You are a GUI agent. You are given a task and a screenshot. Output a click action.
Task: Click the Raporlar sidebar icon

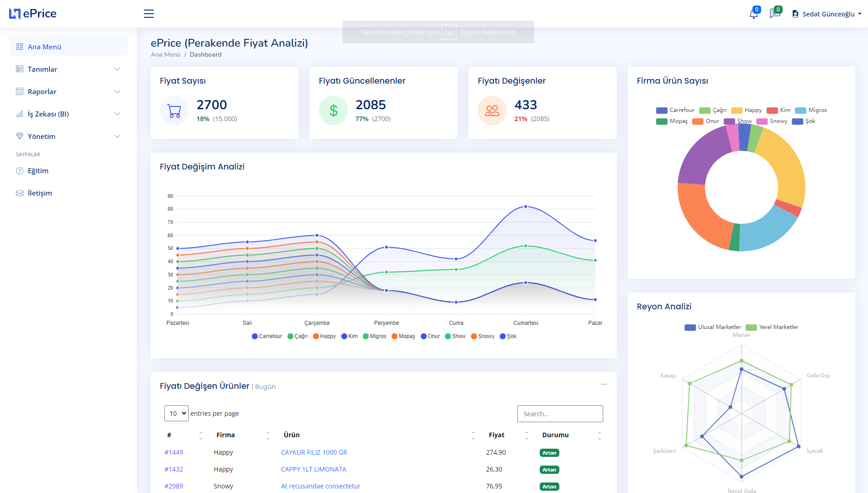[x=20, y=91]
